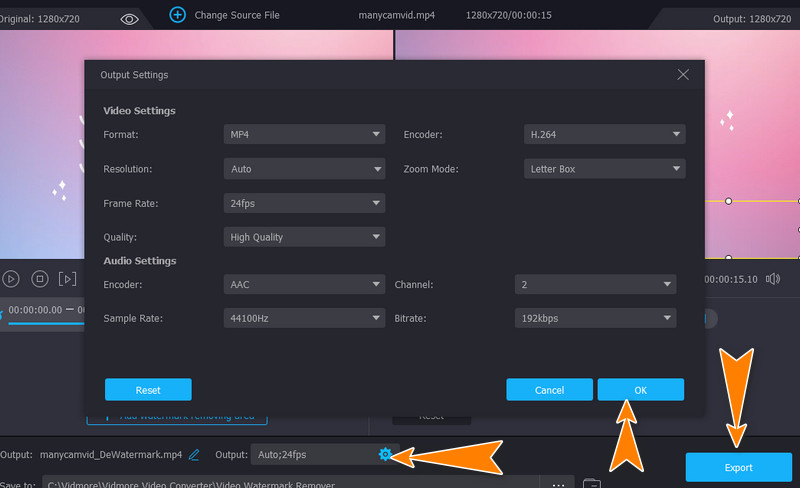
Task: Open the Bitrate 192kbps dropdown
Action: tap(595, 318)
